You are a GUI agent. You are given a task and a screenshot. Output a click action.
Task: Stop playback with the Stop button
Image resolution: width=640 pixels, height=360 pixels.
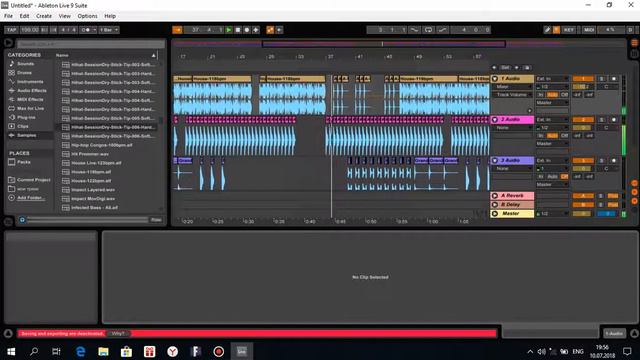tap(238, 30)
